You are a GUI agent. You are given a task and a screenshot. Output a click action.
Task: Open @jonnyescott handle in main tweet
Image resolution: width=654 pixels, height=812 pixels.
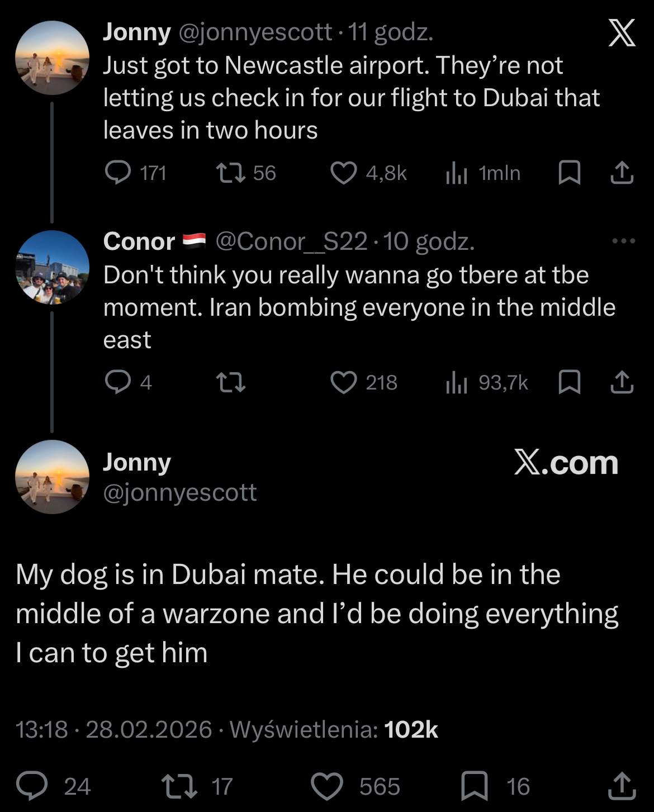[x=179, y=492]
